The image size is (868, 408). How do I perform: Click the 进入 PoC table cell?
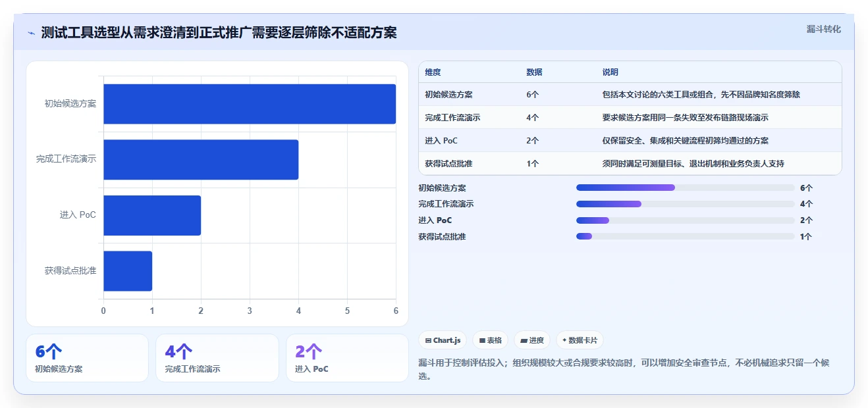pos(441,141)
